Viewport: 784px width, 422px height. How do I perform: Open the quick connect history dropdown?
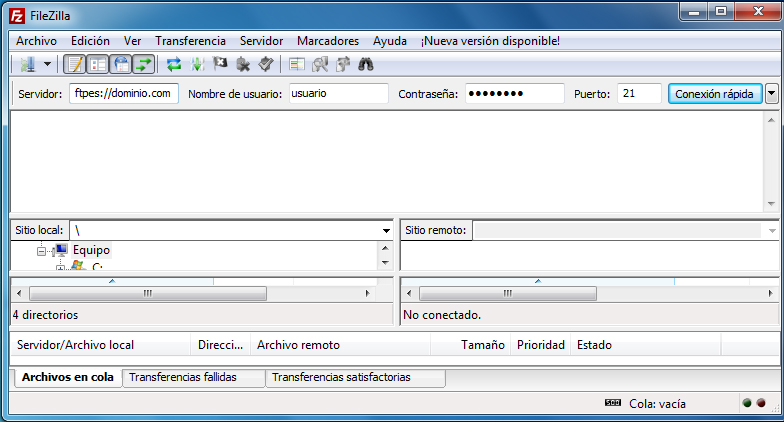(772, 94)
